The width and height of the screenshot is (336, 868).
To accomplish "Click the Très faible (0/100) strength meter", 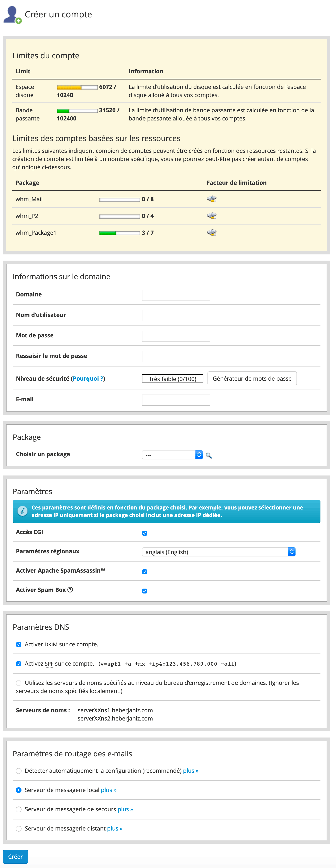I will tap(172, 379).
